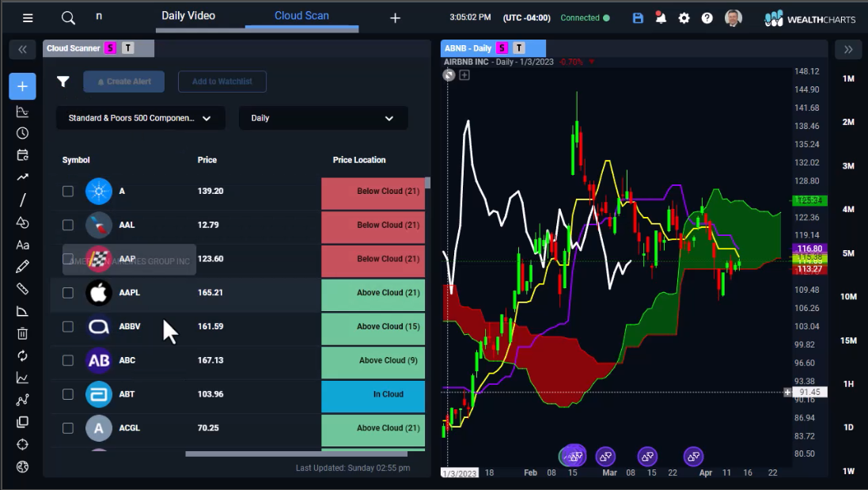Select the Aa text annotation tool
Image resolution: width=868 pixels, height=490 pixels.
22,245
